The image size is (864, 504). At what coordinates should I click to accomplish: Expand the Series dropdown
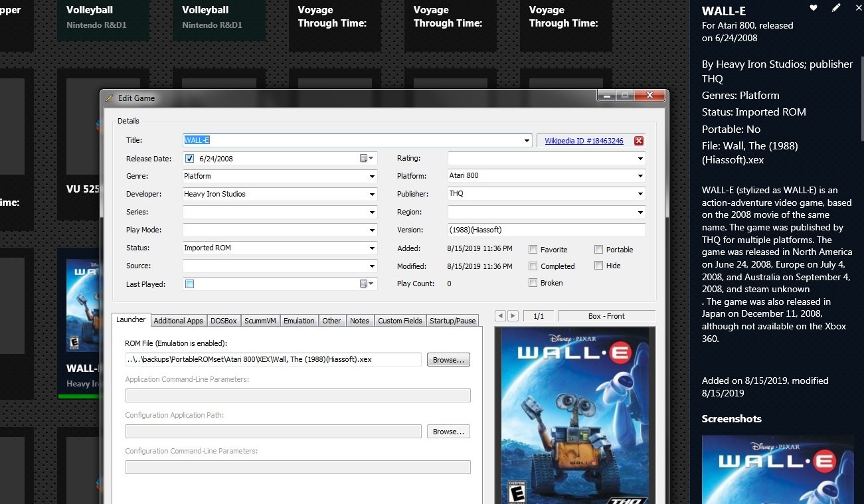click(x=373, y=212)
